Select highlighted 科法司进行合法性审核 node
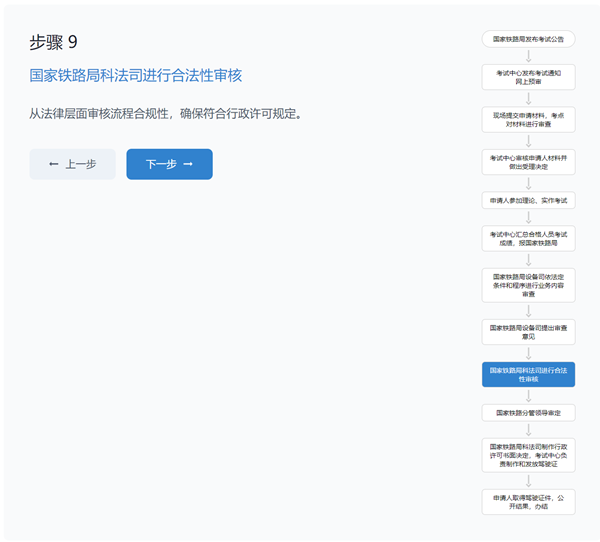This screenshot has height=542, width=600. (x=528, y=374)
